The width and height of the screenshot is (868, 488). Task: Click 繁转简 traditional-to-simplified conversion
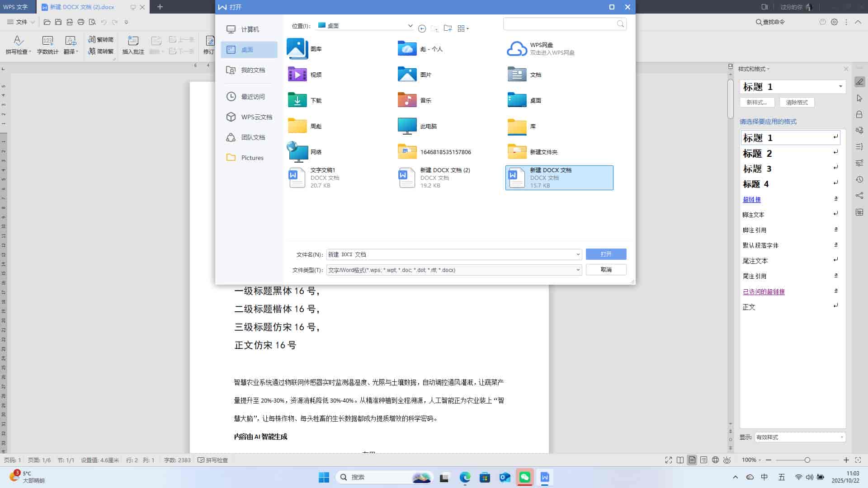point(101,39)
